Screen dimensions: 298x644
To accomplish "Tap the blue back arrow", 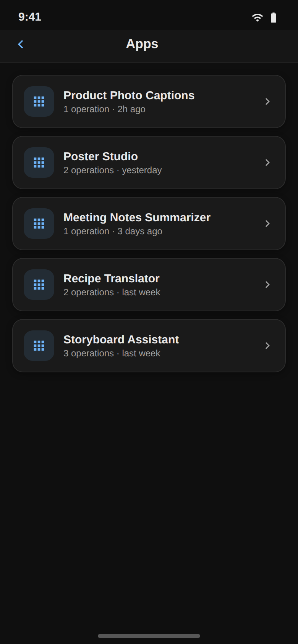I will pos(21,44).
